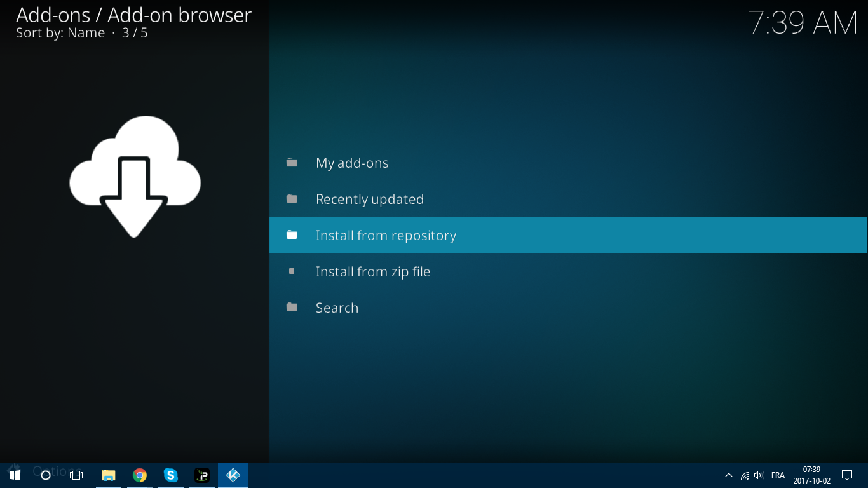
Task: Choose Install from zip file
Action: coord(373,271)
